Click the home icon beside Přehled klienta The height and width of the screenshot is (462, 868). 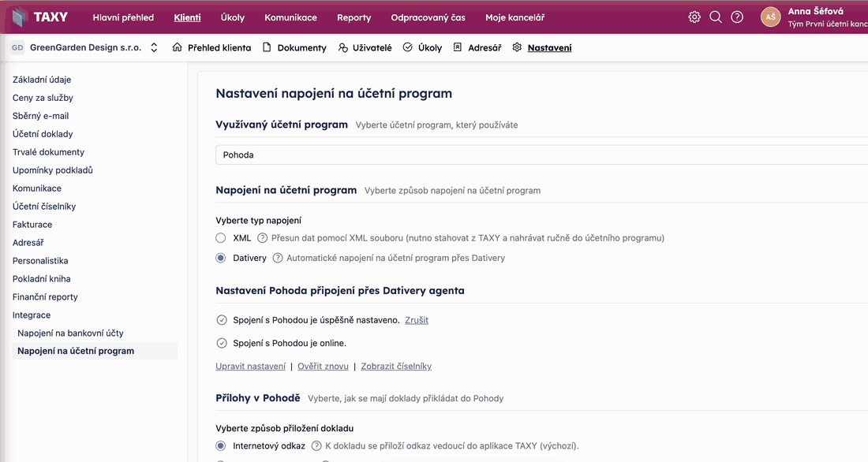pos(177,47)
